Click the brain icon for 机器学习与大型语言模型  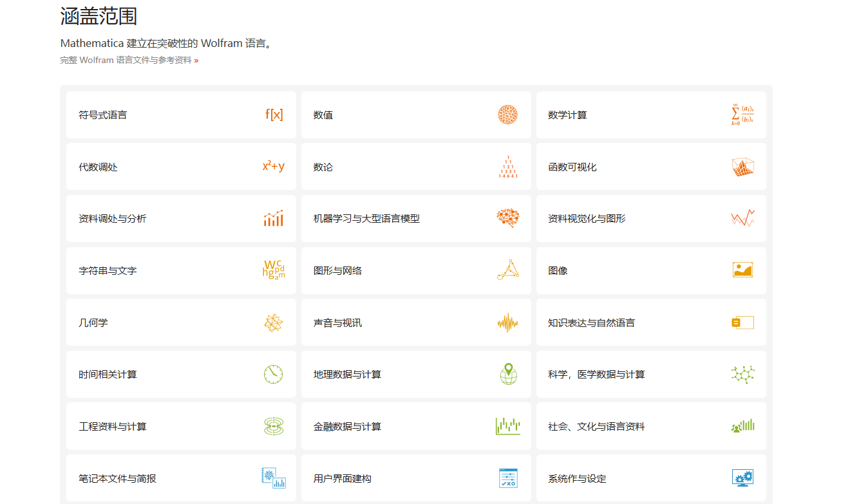click(x=508, y=218)
